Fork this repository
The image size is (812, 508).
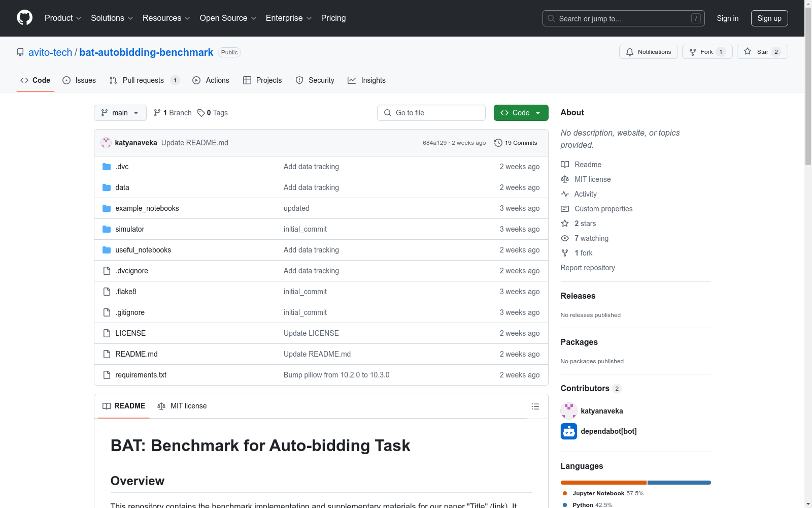(707, 52)
